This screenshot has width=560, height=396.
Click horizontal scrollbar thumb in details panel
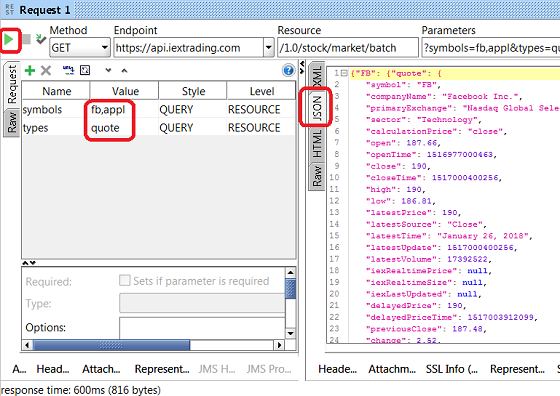111,345
